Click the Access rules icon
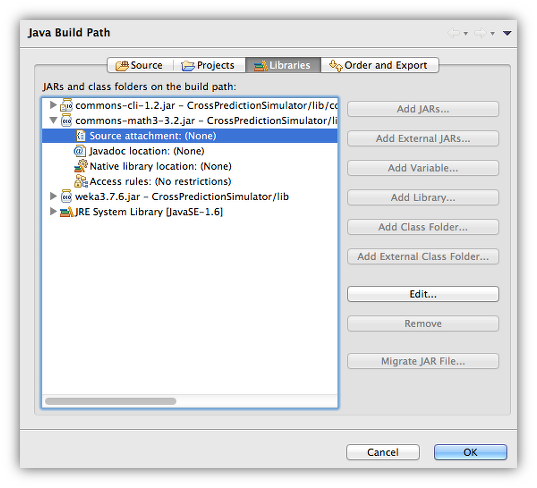The width and height of the screenshot is (537, 488). tap(81, 181)
